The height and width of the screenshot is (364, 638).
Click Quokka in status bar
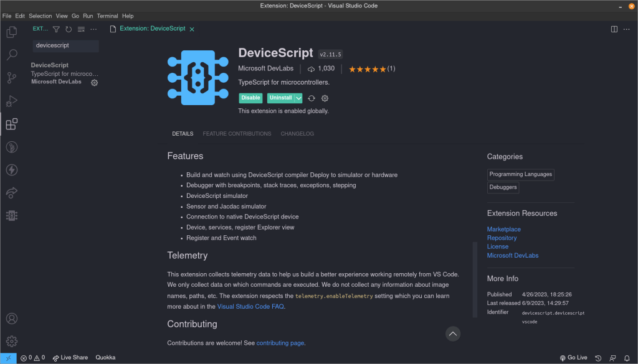[x=105, y=358]
